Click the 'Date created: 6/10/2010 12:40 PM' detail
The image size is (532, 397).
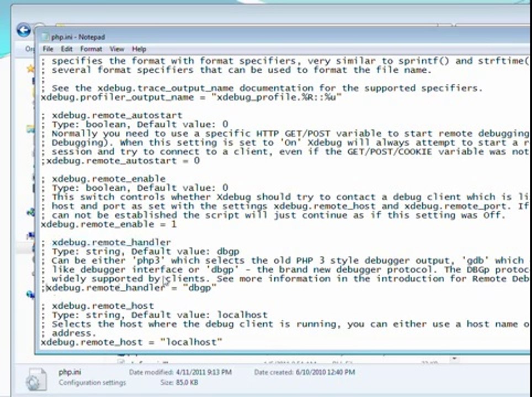tap(304, 372)
